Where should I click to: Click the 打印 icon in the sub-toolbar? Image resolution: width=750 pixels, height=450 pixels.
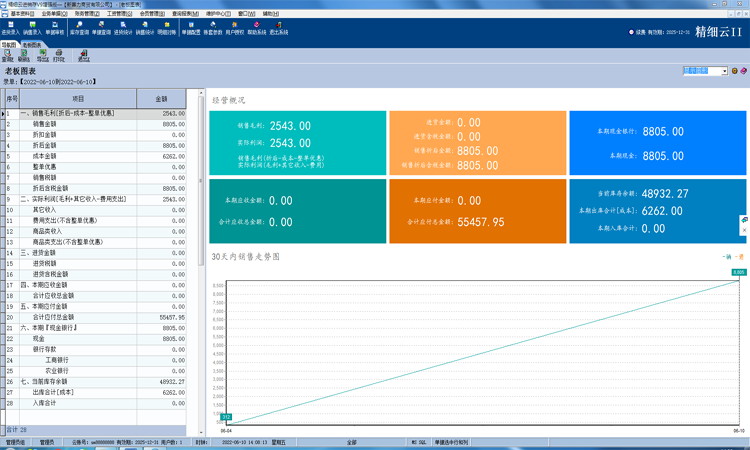click(x=59, y=56)
